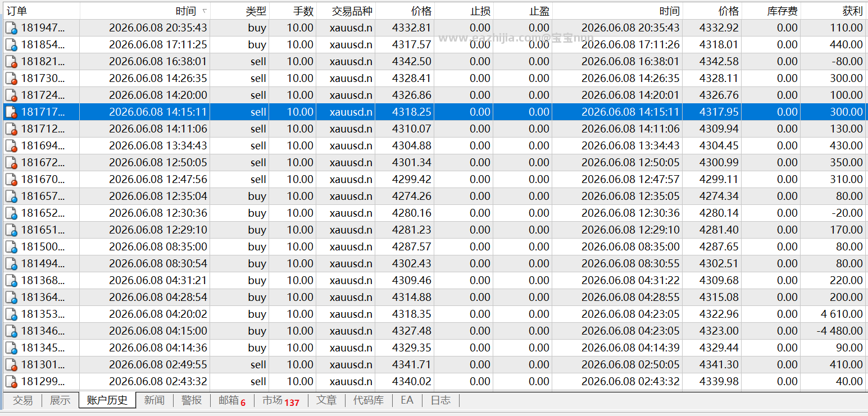
Task: Click sell order icon for row 2026.06.08 12:50:05
Action: [11, 163]
